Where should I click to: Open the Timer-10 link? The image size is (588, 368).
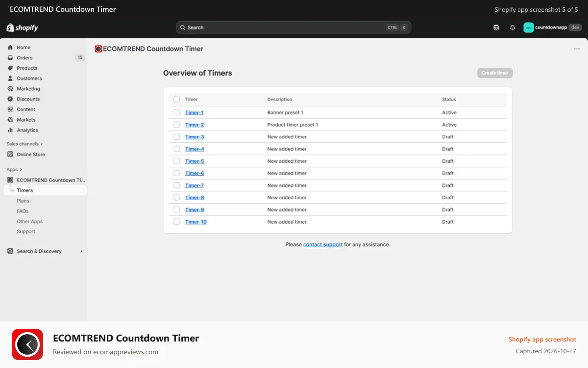click(196, 222)
